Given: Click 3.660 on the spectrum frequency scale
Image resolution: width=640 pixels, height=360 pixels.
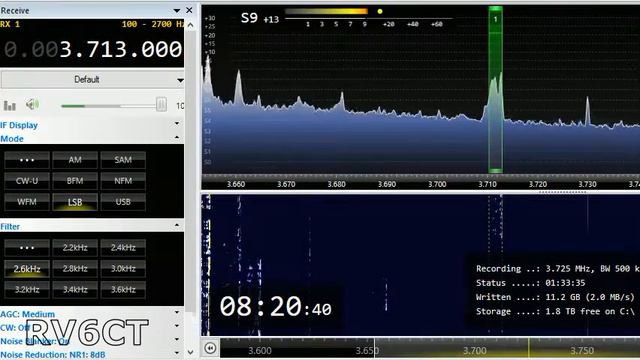Looking at the screenshot, I should tap(236, 184).
